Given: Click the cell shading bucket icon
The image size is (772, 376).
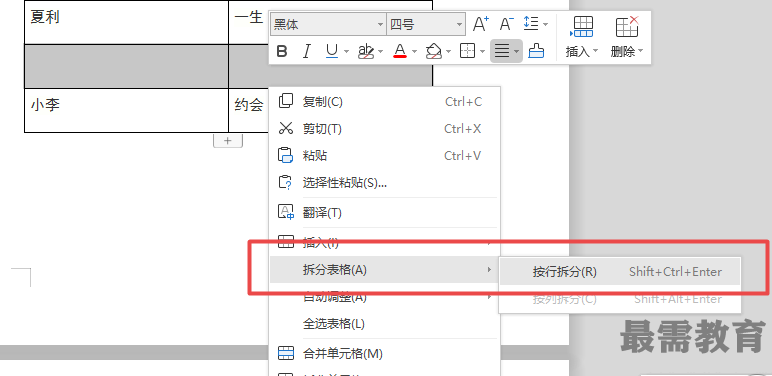Looking at the screenshot, I should [434, 51].
